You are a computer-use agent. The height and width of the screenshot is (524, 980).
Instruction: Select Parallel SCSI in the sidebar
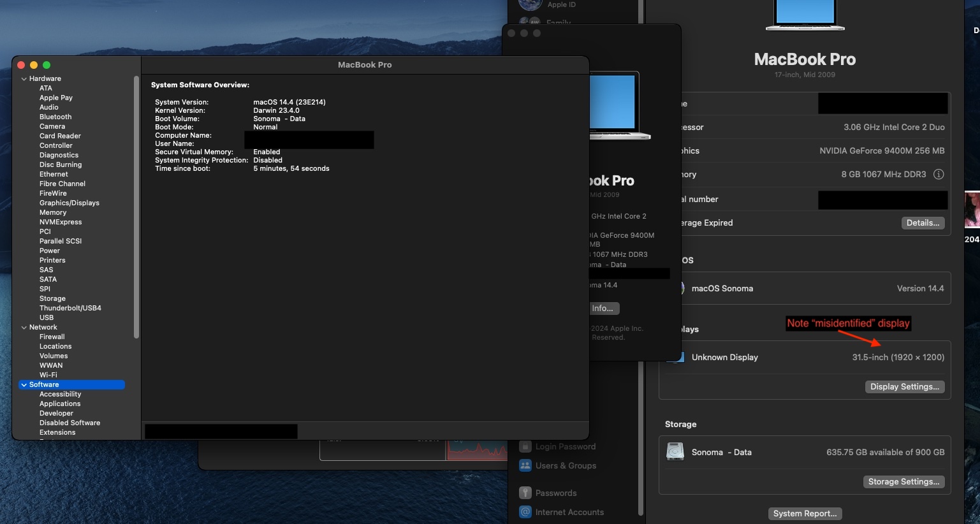pyautogui.click(x=61, y=242)
